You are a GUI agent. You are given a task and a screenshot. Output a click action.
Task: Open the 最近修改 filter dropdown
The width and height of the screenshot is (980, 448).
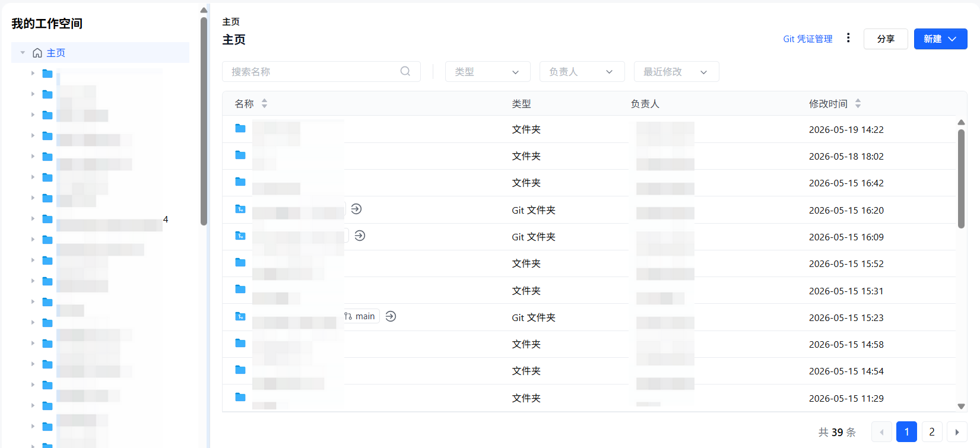(676, 72)
